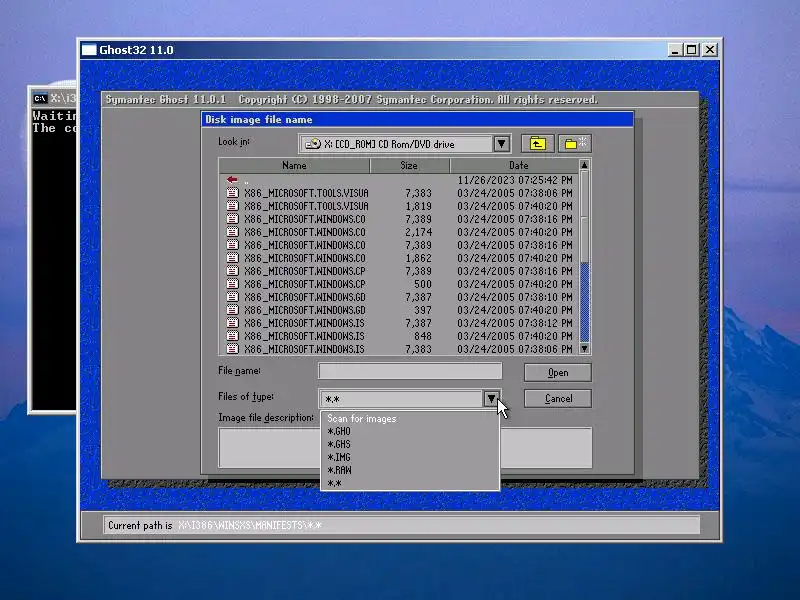The width and height of the screenshot is (800, 600).
Task: Click file icon of WINDOWS.CP sized 7,389
Action: (232, 271)
